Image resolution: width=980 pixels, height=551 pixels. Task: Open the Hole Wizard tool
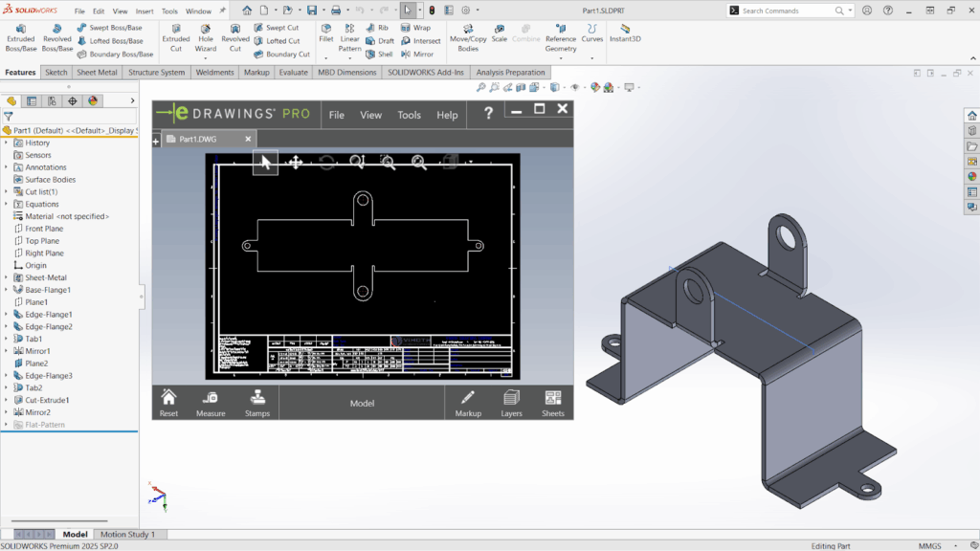tap(205, 38)
